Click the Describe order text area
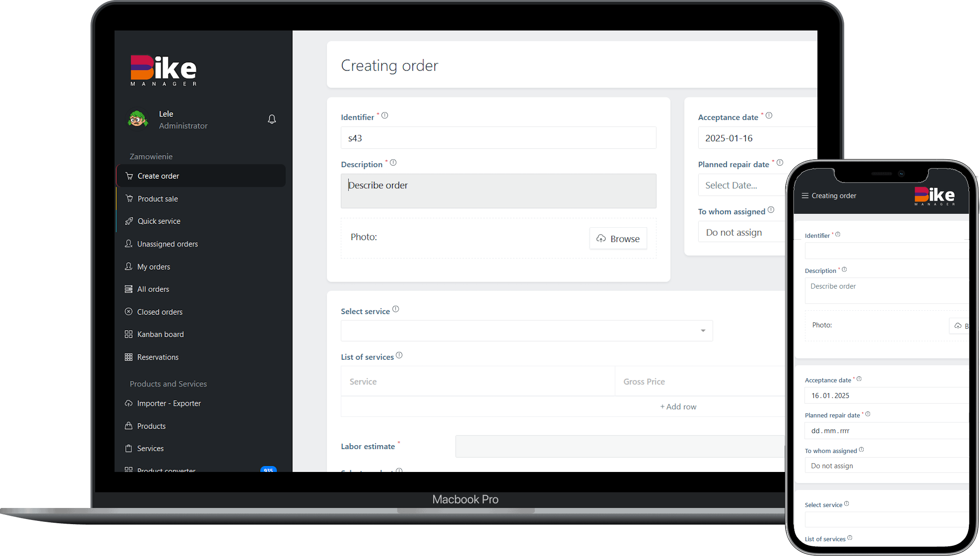This screenshot has height=556, width=980. [x=498, y=191]
